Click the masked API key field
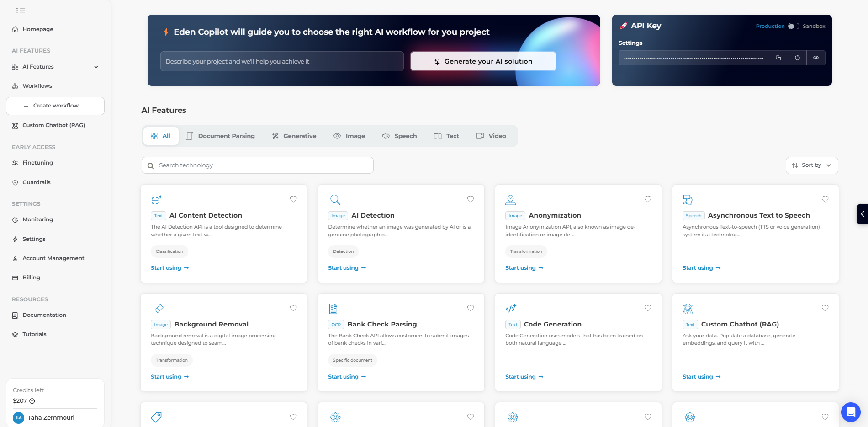 click(x=694, y=58)
